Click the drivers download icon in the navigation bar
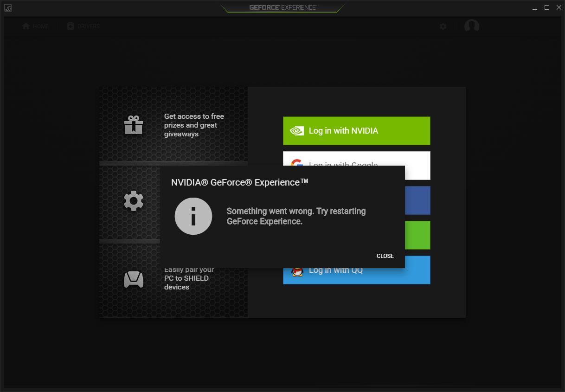The image size is (565, 392). [71, 26]
